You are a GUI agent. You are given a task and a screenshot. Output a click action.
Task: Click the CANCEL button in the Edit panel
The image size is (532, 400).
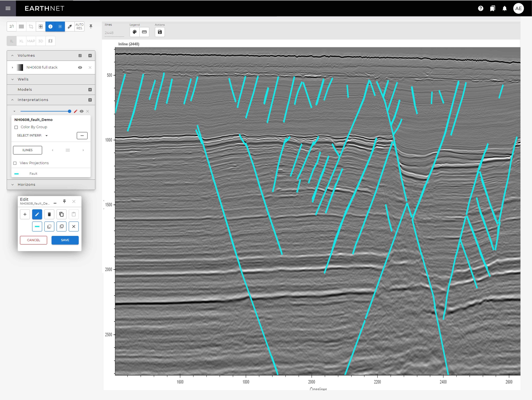pyautogui.click(x=33, y=240)
